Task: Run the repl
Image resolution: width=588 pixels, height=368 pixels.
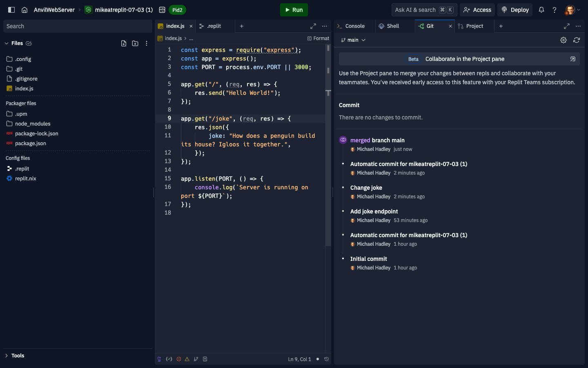Action: click(294, 10)
